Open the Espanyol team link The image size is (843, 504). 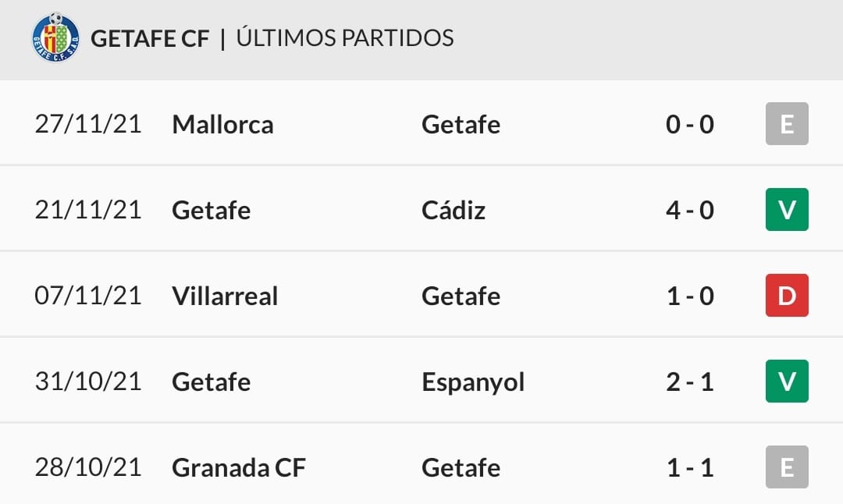(x=473, y=383)
